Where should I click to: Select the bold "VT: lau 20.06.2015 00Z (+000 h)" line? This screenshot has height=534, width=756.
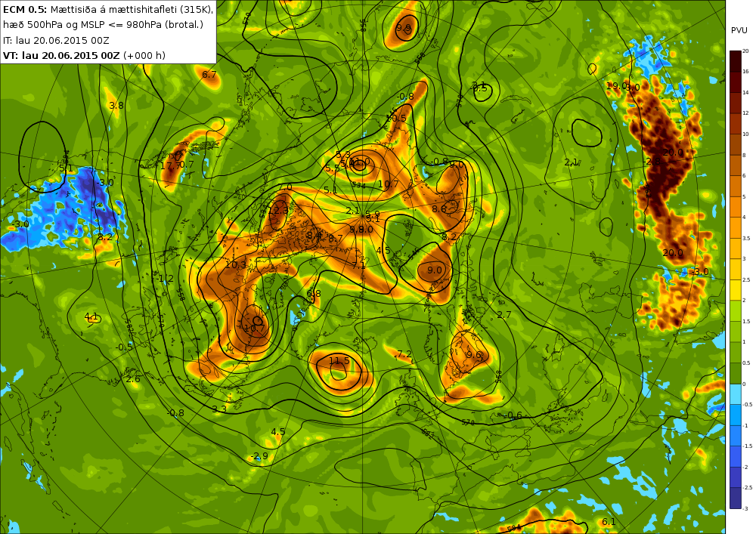click(x=84, y=55)
